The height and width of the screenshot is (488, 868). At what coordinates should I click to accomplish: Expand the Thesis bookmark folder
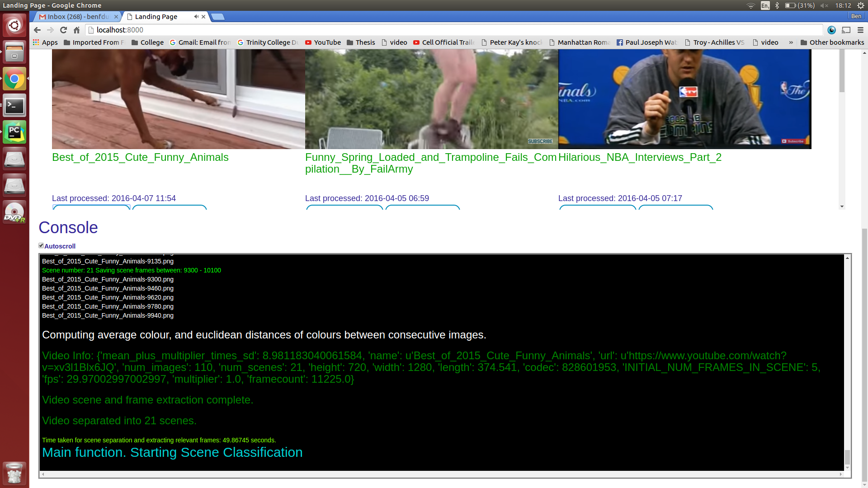(361, 42)
